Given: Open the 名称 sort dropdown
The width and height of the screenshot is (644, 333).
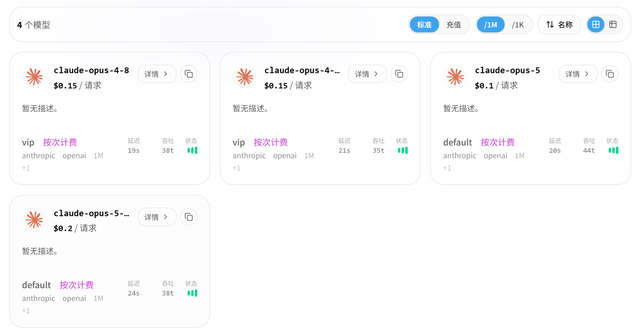Looking at the screenshot, I should click(559, 24).
